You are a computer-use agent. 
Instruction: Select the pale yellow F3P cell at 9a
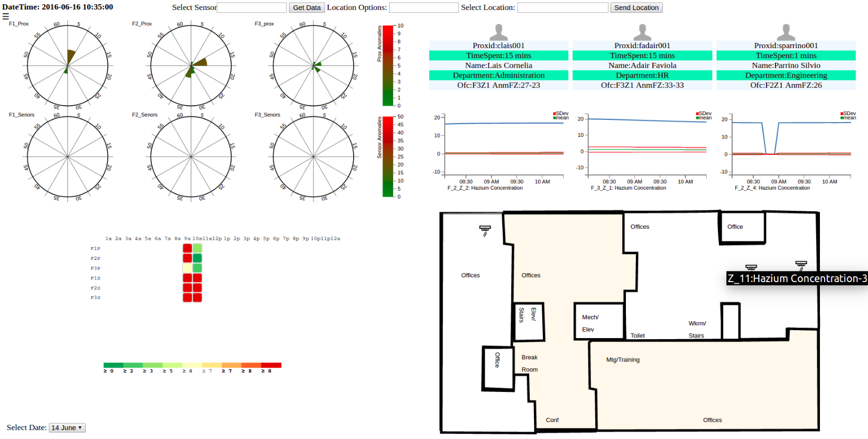tap(187, 268)
